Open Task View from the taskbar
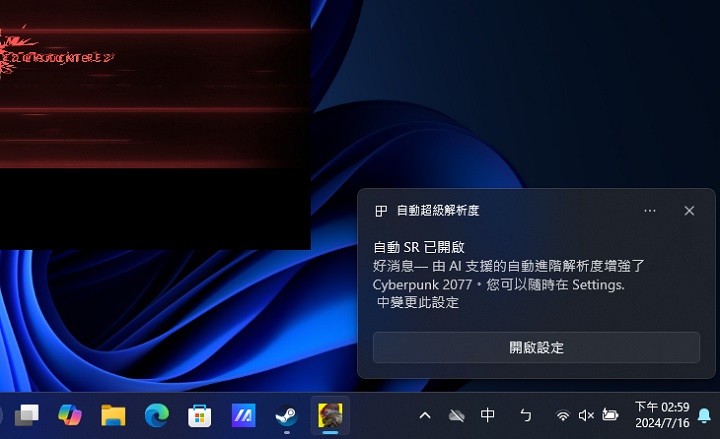 (27, 416)
